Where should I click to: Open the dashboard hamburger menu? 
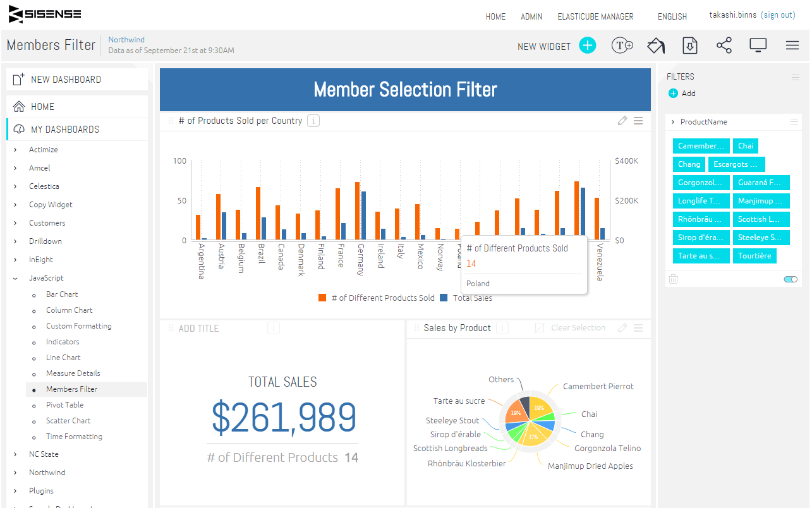[792, 45]
